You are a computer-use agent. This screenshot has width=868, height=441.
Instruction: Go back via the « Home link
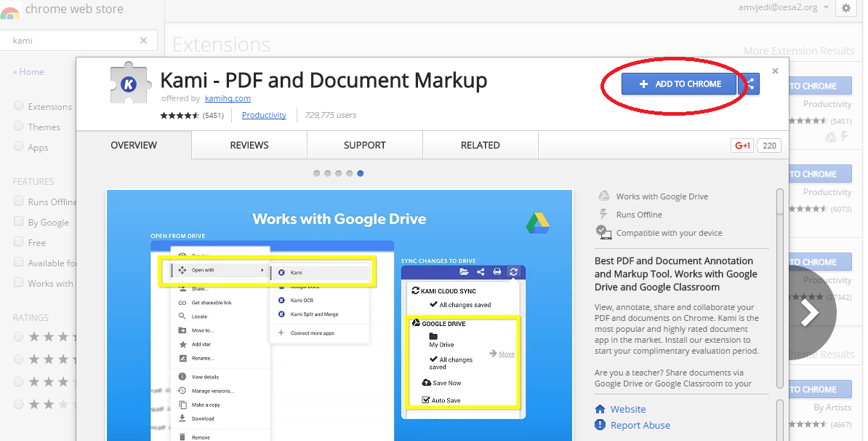coord(28,72)
